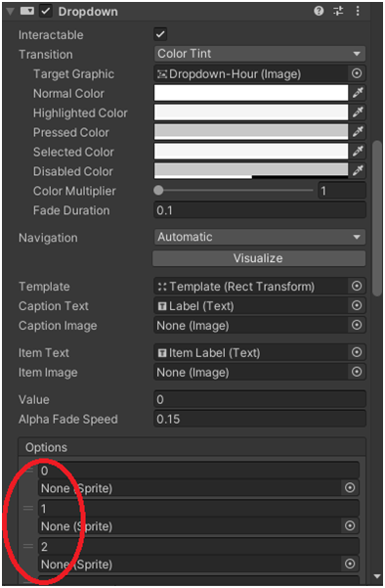Click the Transition property label

(x=46, y=55)
